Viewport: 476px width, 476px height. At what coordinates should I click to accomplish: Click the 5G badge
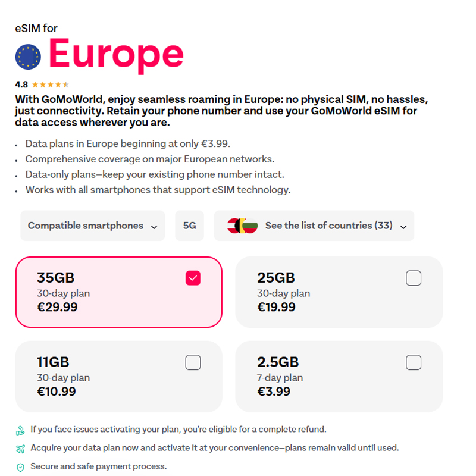pos(189,226)
